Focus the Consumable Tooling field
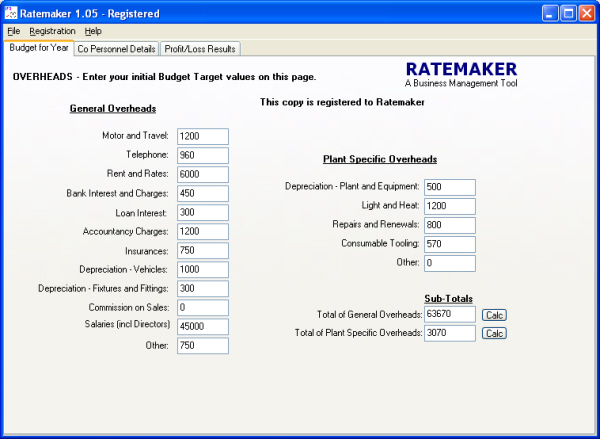This screenshot has height=439, width=600. 449,244
